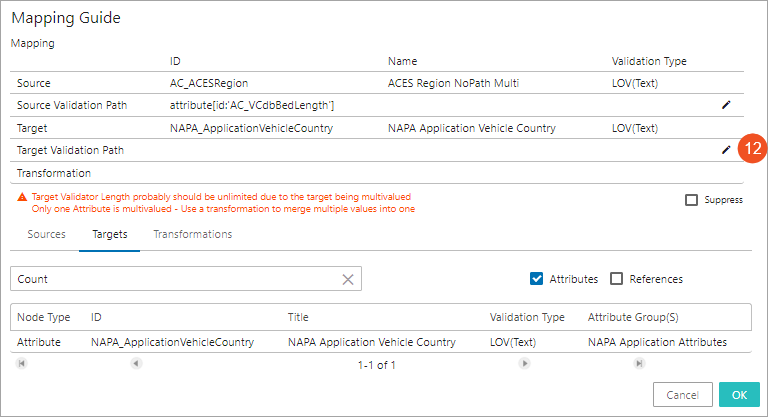Go to previous page of results
The width and height of the screenshot is (768, 417).
point(137,364)
